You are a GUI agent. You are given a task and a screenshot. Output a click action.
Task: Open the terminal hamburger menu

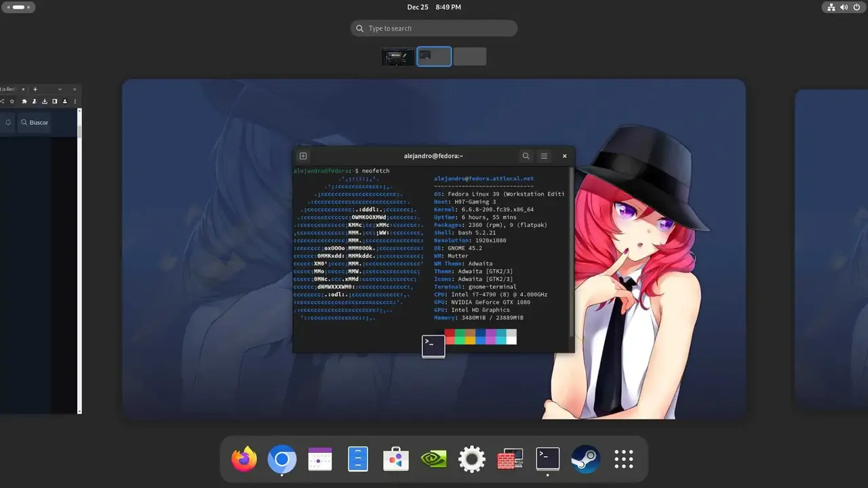[x=544, y=156]
